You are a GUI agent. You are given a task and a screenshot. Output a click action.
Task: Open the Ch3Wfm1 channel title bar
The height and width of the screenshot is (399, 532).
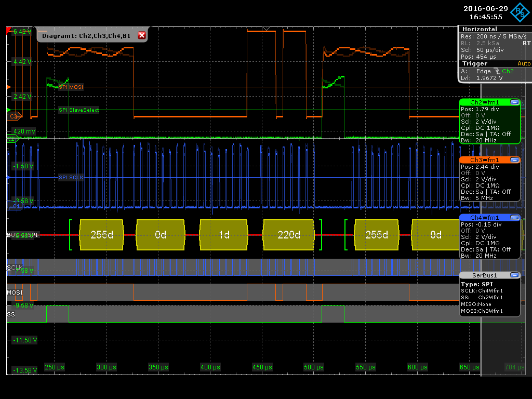point(485,160)
